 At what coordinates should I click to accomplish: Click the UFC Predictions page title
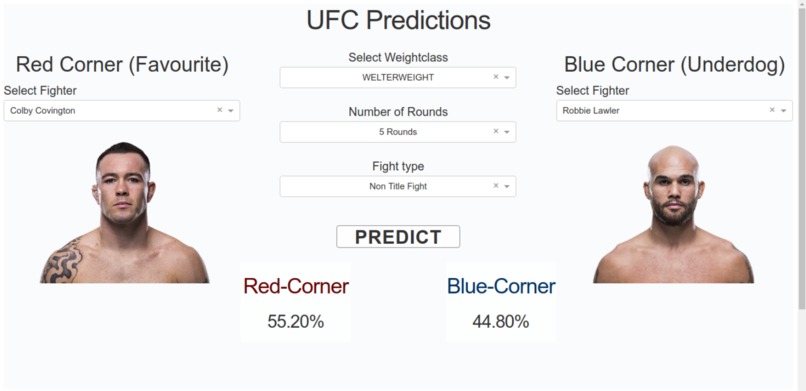tap(398, 21)
